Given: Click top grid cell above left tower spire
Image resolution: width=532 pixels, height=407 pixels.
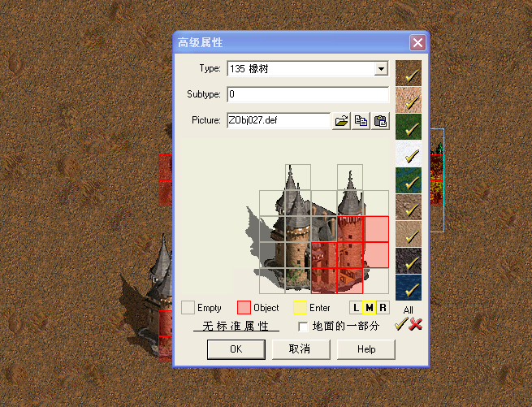Looking at the screenshot, I should pos(298,177).
